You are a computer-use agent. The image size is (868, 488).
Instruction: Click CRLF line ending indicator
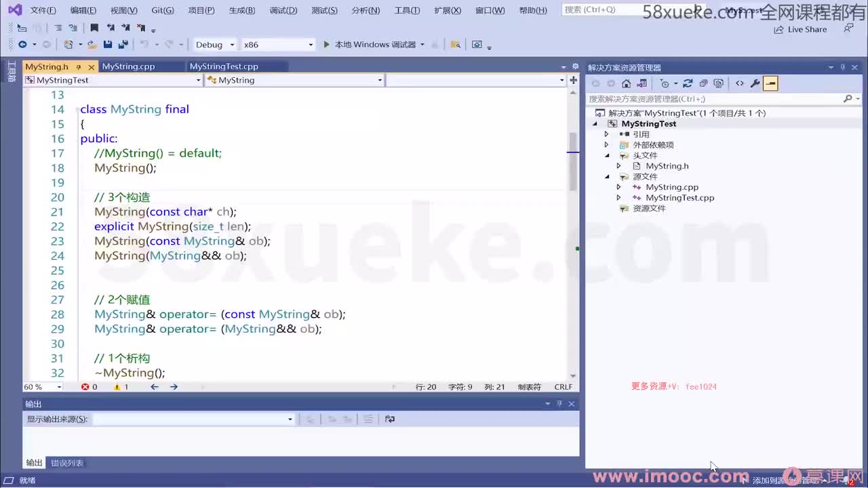(x=563, y=387)
